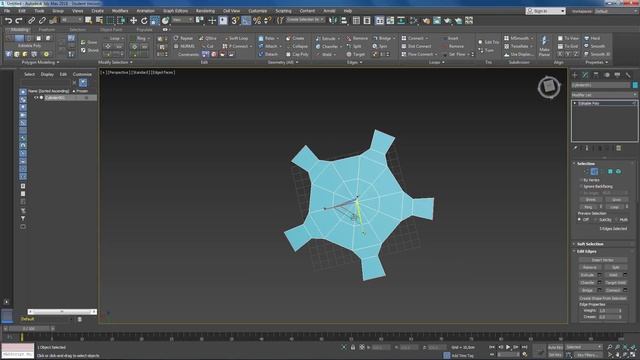Open the Create tab plus icon

[575, 75]
